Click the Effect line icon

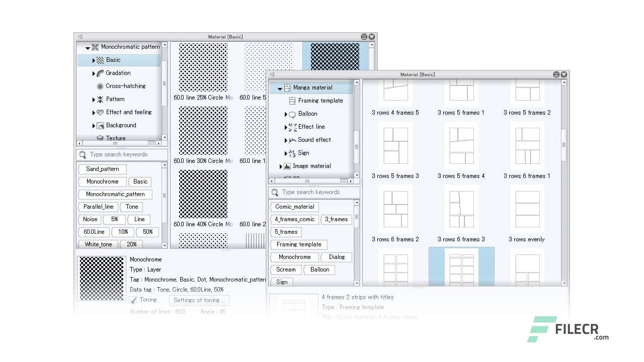pos(293,127)
